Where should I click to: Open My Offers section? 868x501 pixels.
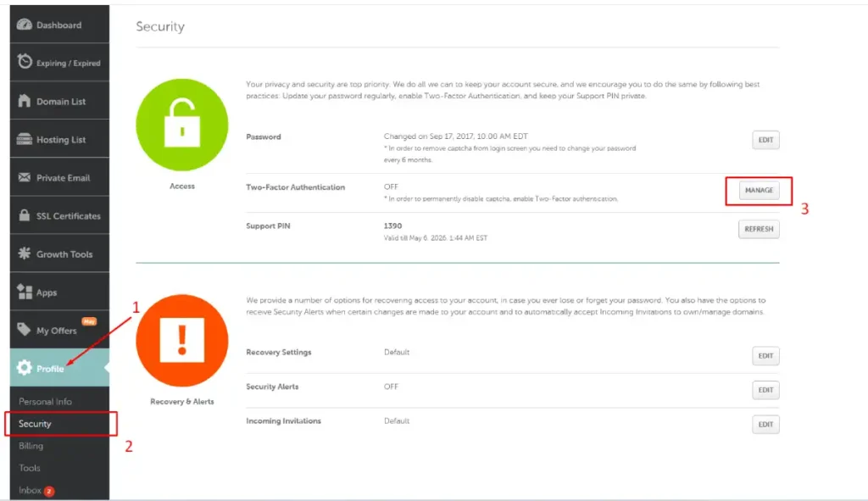click(60, 330)
